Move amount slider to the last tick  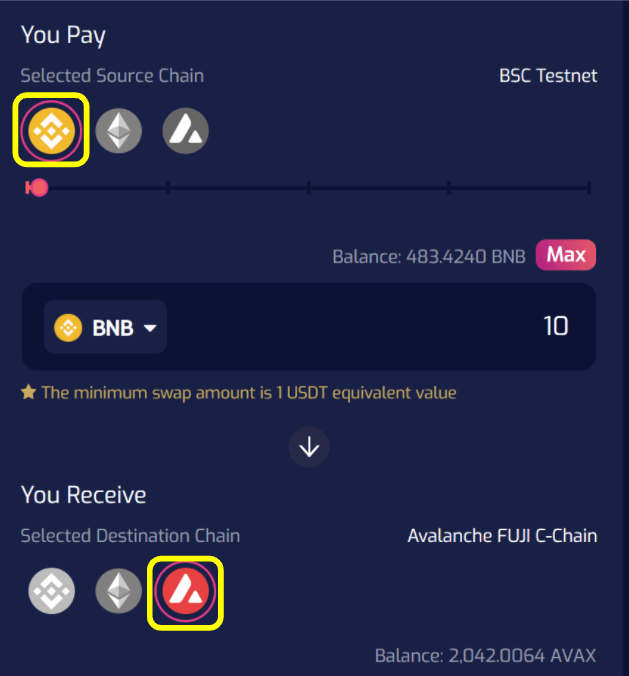[589, 187]
